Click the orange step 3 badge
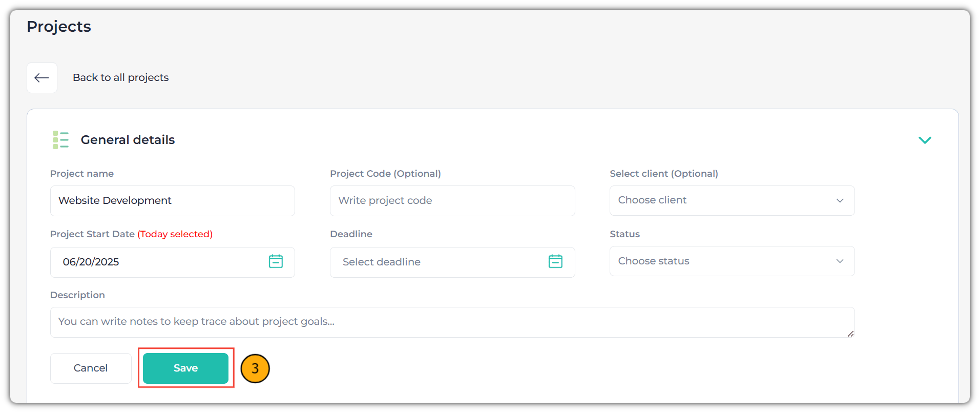The width and height of the screenshot is (980, 413). pyautogui.click(x=255, y=368)
